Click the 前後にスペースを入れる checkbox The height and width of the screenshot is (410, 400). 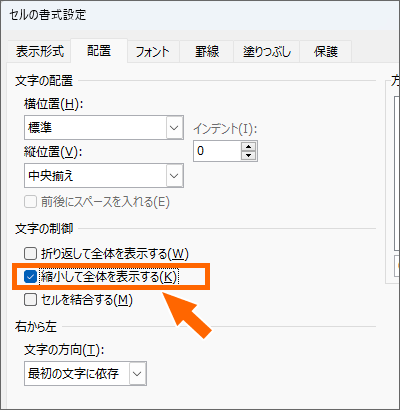point(30,202)
